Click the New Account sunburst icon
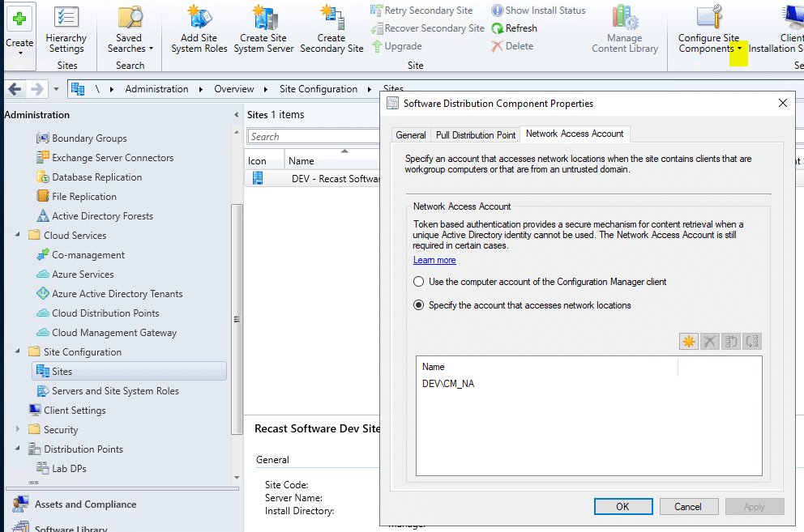 [688, 341]
